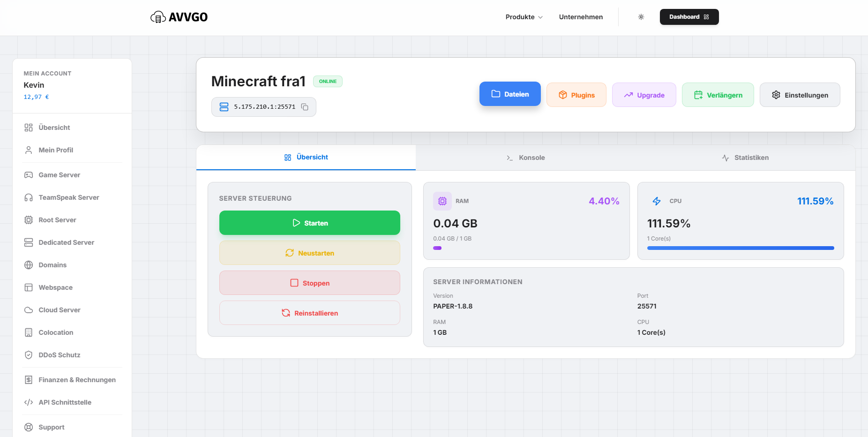Click the ONLINE status badge

[328, 82]
